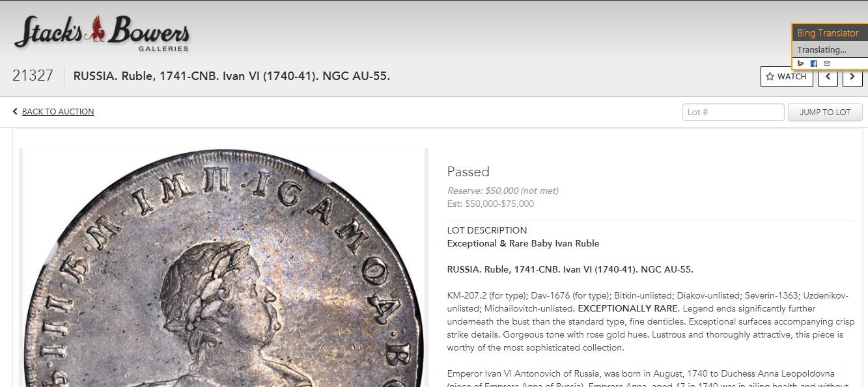This screenshot has height=387, width=868.
Task: Open the Bing Translator header bar
Action: point(830,33)
